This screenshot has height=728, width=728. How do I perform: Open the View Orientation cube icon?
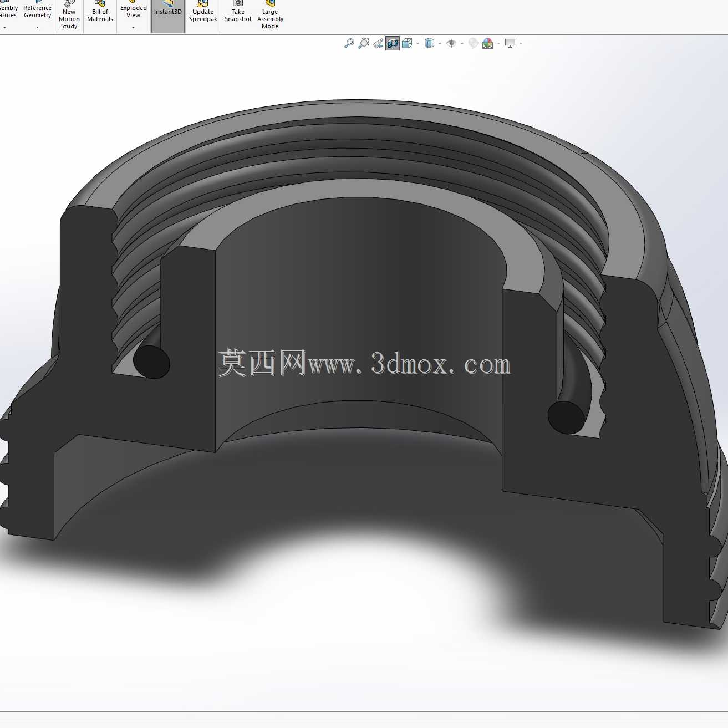click(x=407, y=43)
